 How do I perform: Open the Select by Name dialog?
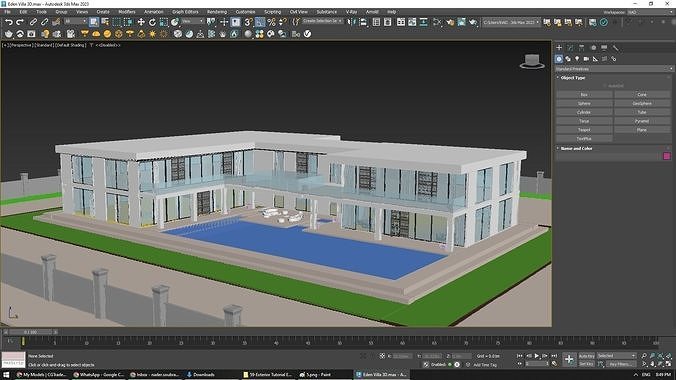105,22
